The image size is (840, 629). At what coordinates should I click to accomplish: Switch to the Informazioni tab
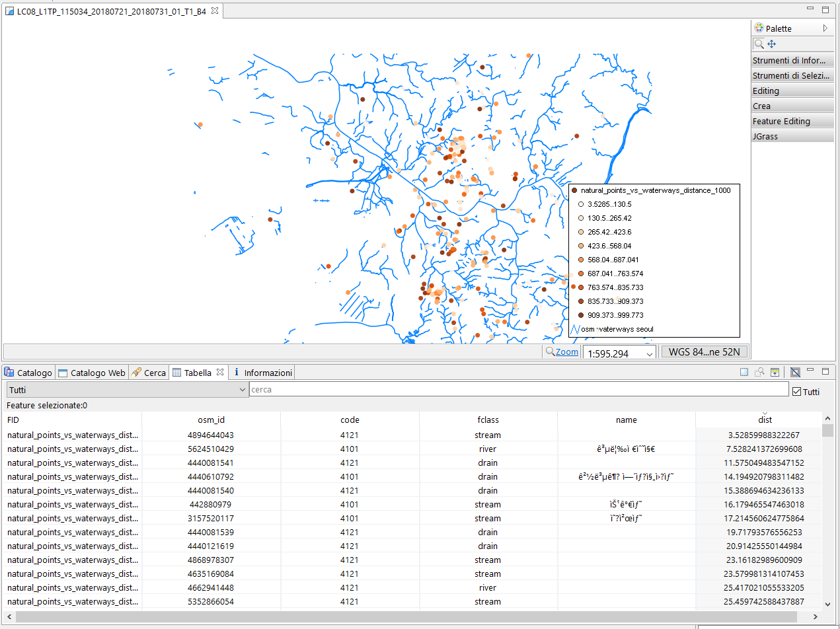point(263,373)
